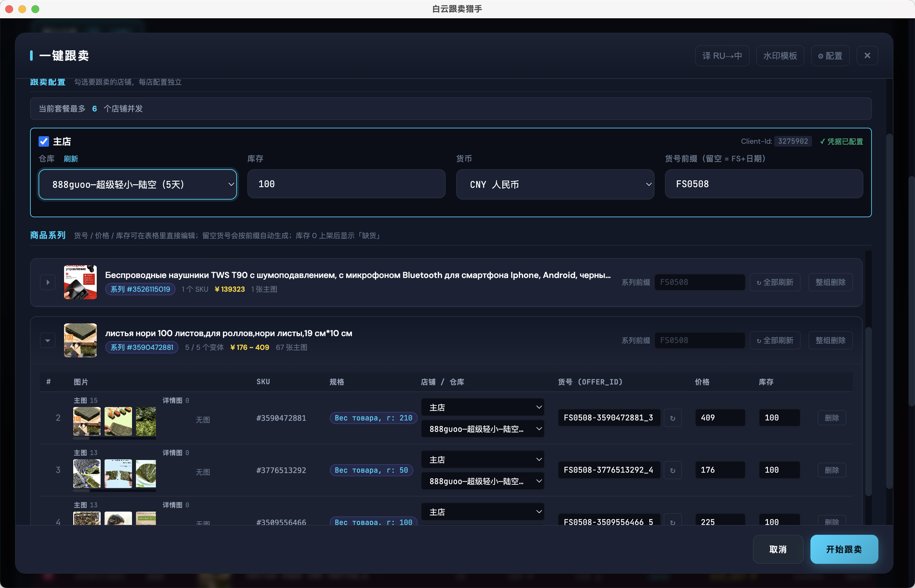Open the 888guoo warehouse dropdown in 主店 config
The width and height of the screenshot is (915, 588).
(x=138, y=185)
